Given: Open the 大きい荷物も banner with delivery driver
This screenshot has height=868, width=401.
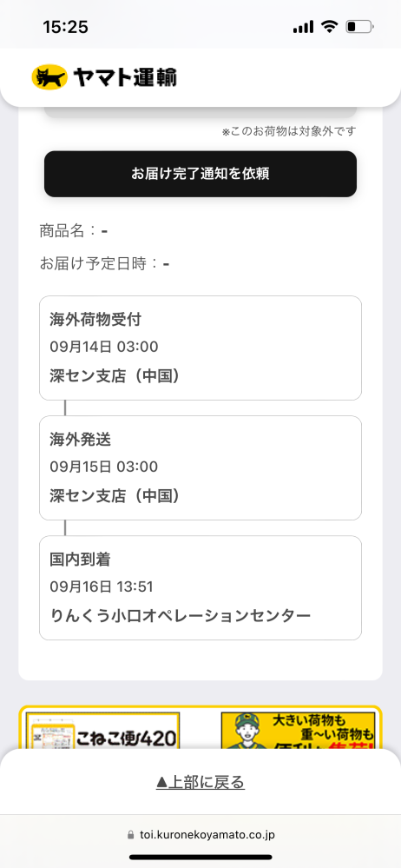Looking at the screenshot, I should [298, 731].
